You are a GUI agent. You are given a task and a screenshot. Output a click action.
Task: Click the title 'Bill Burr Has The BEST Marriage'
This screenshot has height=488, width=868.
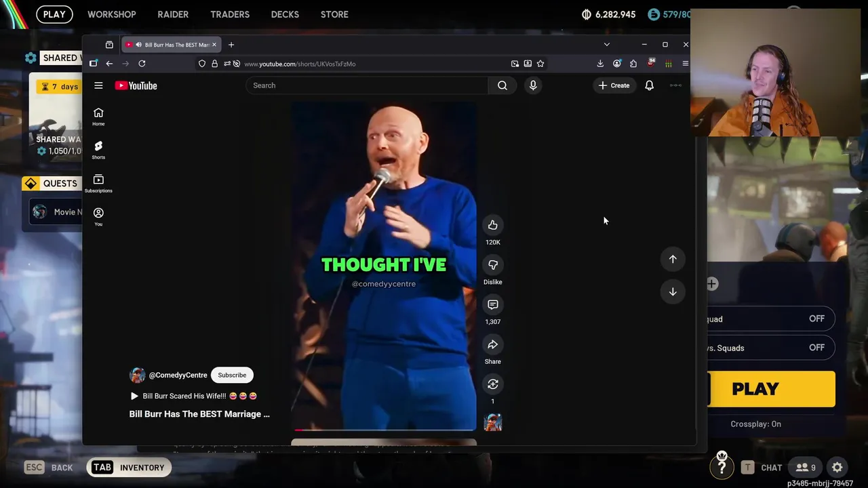(x=199, y=414)
